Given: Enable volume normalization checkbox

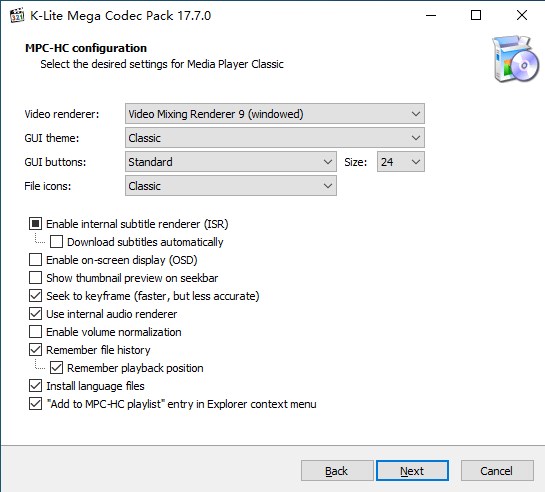Looking at the screenshot, I should 35,332.
